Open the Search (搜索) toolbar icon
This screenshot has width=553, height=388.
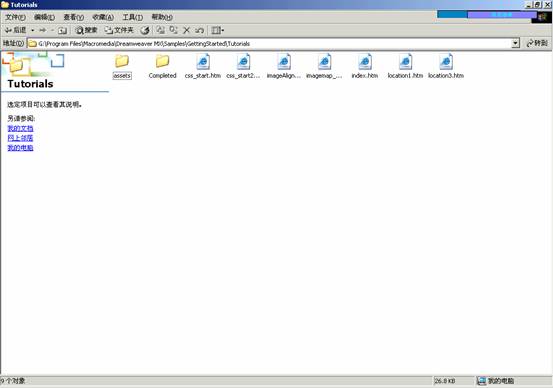[x=86, y=30]
